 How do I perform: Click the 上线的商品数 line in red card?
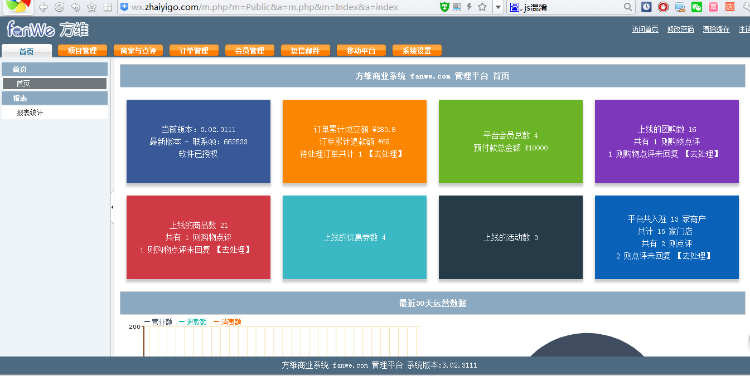click(x=198, y=225)
